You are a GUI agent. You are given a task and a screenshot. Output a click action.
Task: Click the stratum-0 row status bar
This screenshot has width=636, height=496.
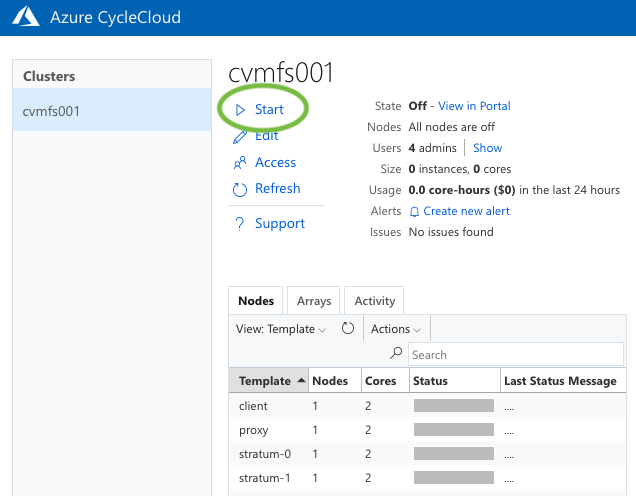(454, 453)
